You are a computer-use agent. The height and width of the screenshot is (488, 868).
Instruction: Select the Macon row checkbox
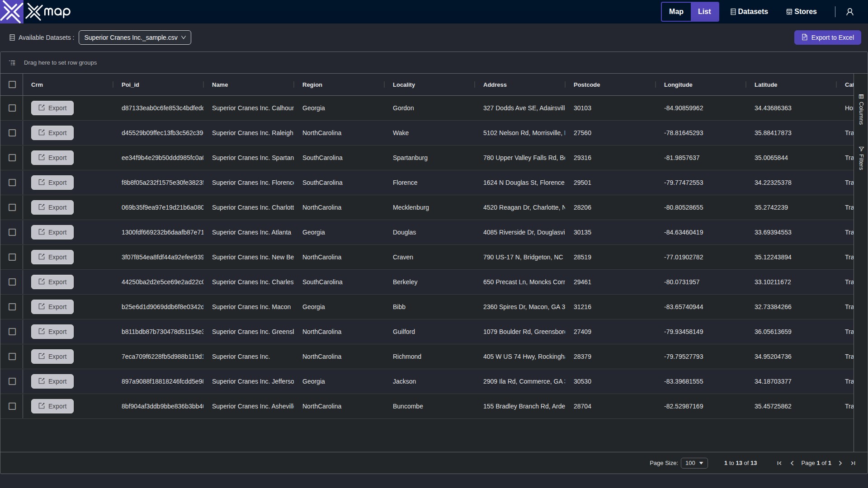pyautogui.click(x=12, y=307)
